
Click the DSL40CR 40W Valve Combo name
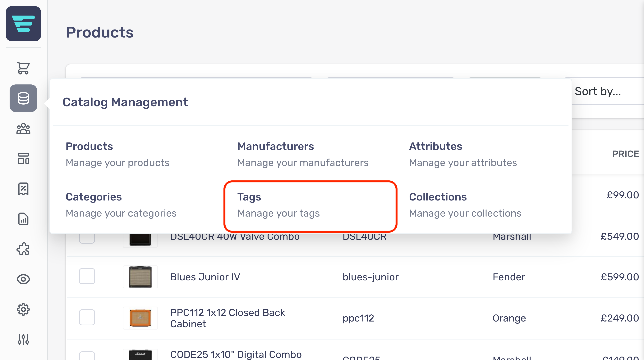[x=235, y=237]
